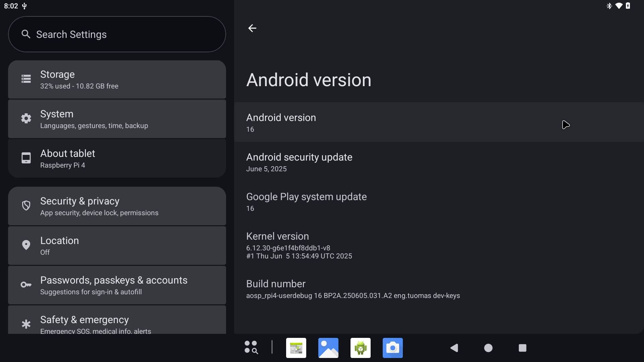Image resolution: width=644 pixels, height=362 pixels.
Task: Go back using the arrow icon
Action: (x=252, y=28)
